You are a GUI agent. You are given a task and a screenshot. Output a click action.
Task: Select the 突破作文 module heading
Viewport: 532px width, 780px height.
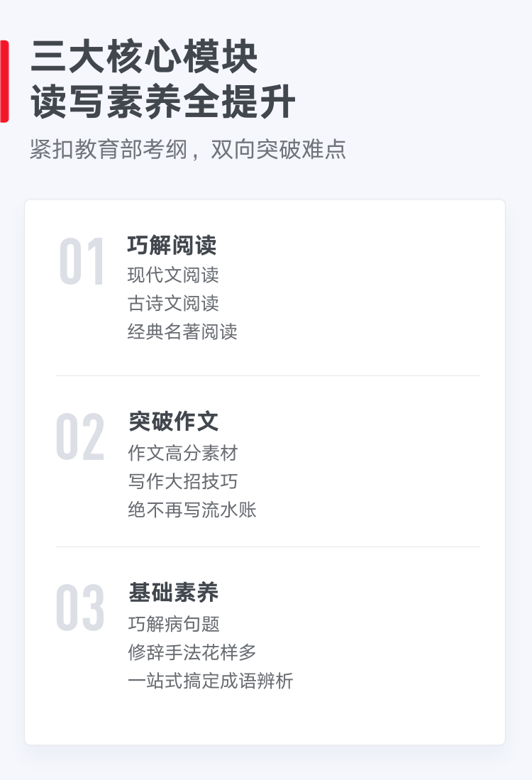point(173,422)
